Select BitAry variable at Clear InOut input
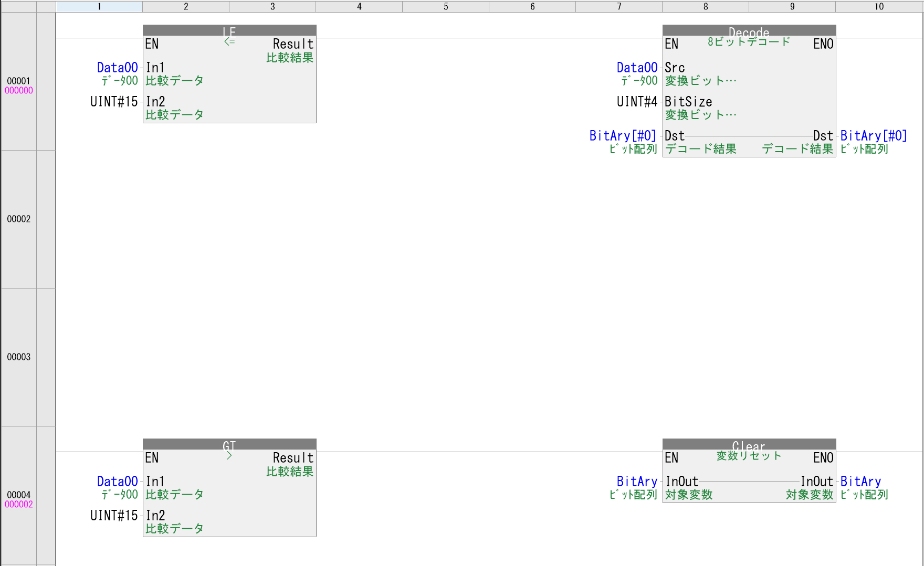 click(637, 482)
